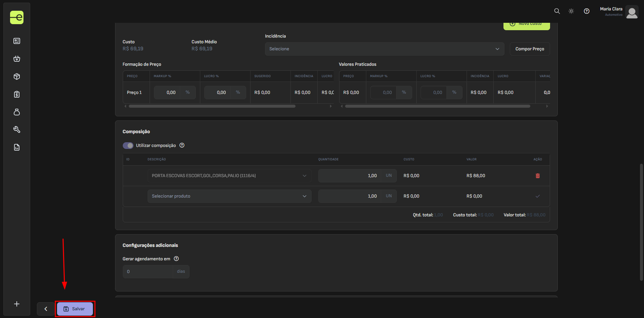Open the search magnifier icon
Viewport: 644px width, 318px height.
pyautogui.click(x=557, y=11)
